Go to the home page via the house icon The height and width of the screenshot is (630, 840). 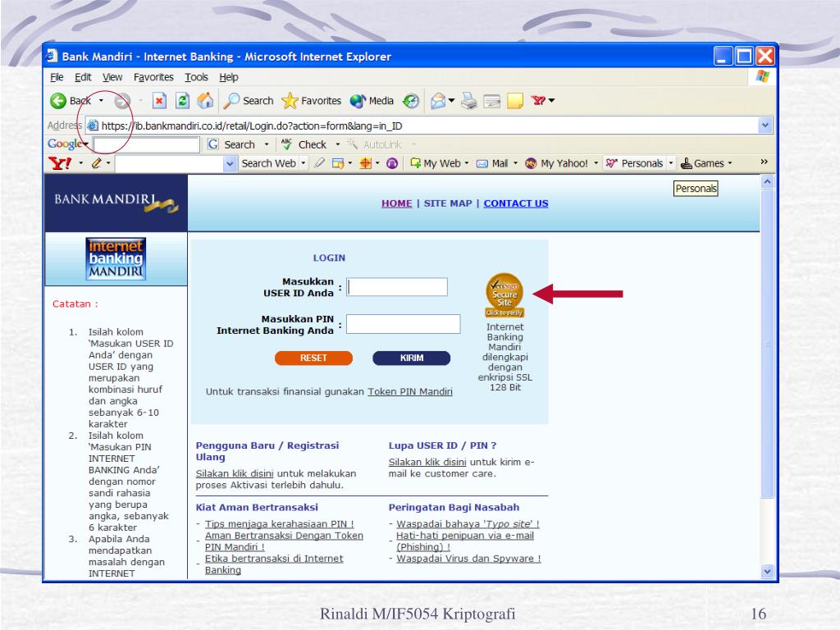[205, 101]
